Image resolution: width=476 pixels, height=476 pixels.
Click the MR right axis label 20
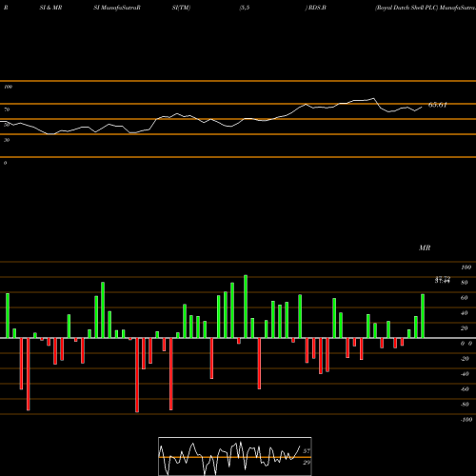[x=465, y=328]
